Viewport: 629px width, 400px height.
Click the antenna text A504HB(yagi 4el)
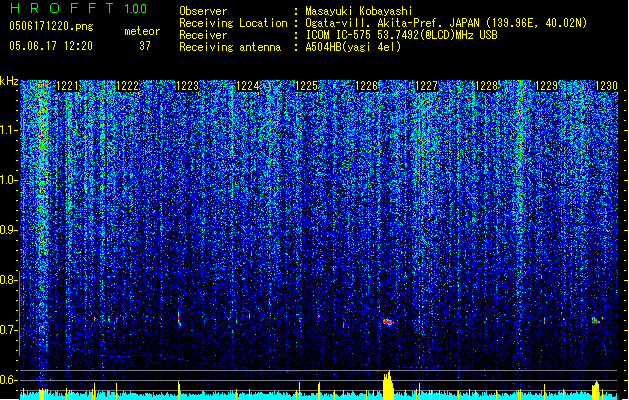pos(353,47)
